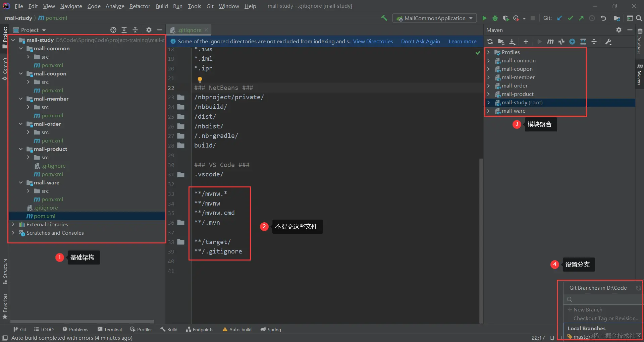Open Maven settings wrench icon

click(608, 42)
